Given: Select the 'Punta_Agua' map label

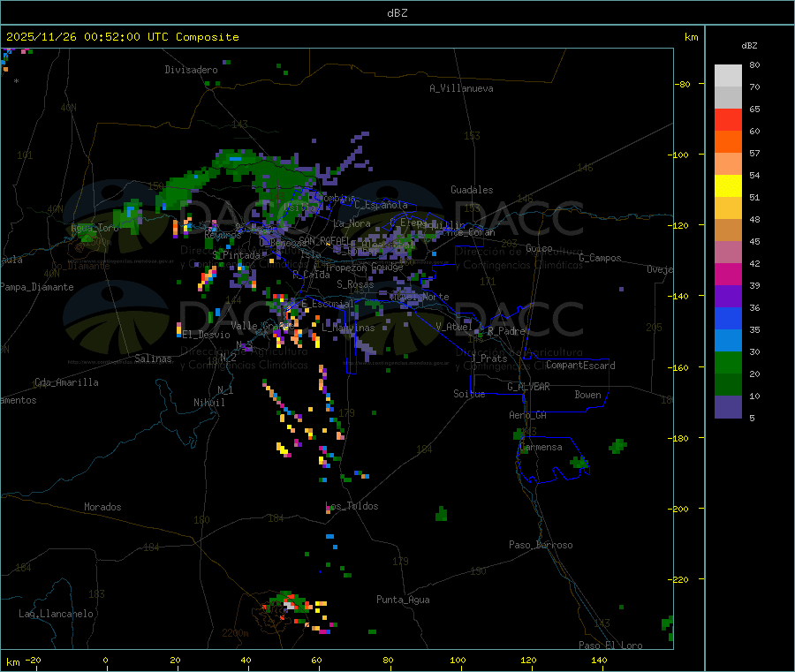Looking at the screenshot, I should pyautogui.click(x=403, y=600).
